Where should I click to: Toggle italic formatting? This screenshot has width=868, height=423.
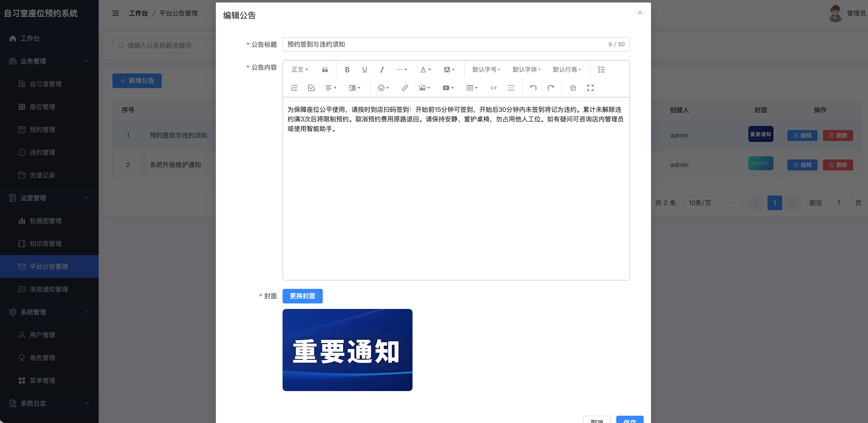tap(382, 70)
